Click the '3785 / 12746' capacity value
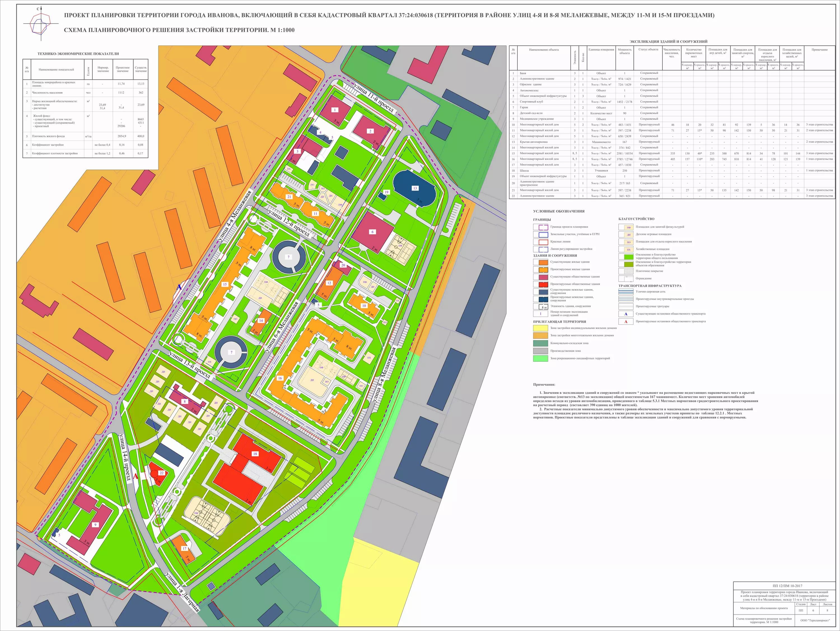Screen dimensions: 840x631 tap(625, 159)
